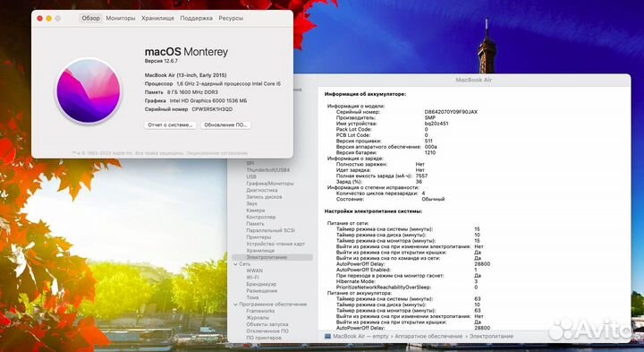Screen dimensions: 644x352
Task: Click Электропитание in the path bar
Action: pyautogui.click(x=491, y=337)
